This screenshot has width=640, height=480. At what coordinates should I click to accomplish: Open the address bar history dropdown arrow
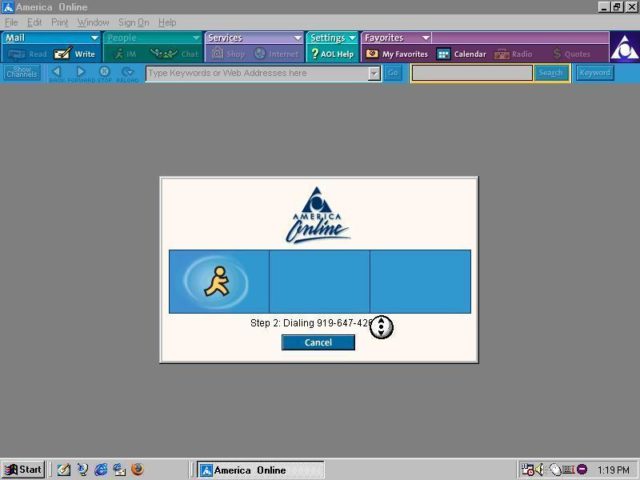click(374, 73)
